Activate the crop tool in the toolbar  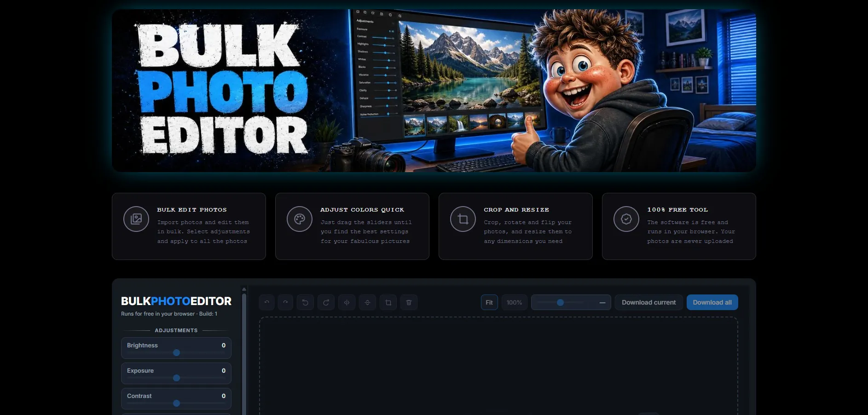pyautogui.click(x=388, y=302)
